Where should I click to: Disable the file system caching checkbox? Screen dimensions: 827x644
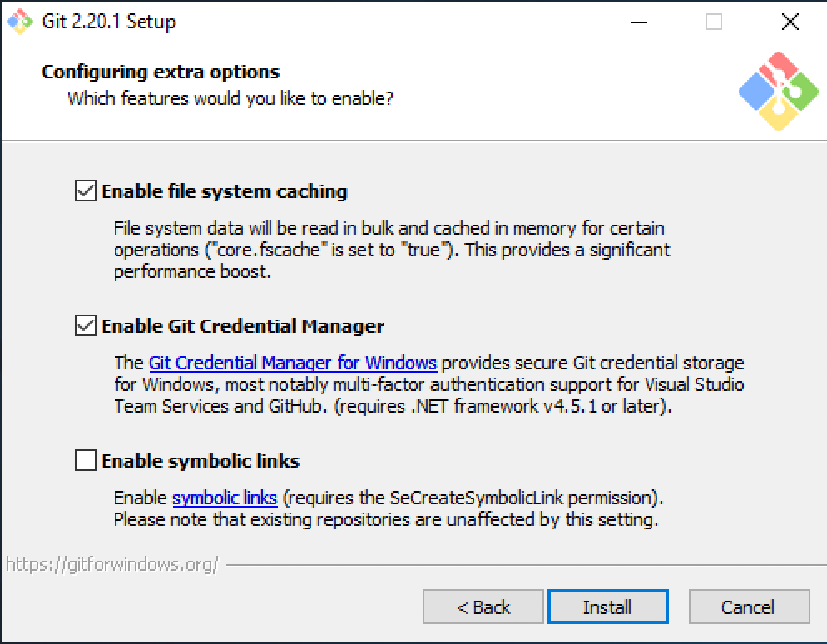tap(86, 191)
